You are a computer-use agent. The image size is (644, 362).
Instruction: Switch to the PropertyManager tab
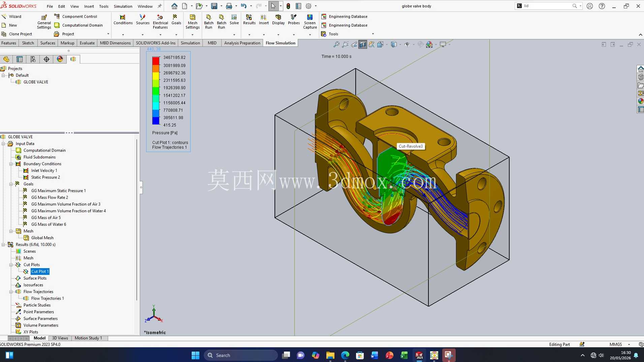[x=20, y=59]
